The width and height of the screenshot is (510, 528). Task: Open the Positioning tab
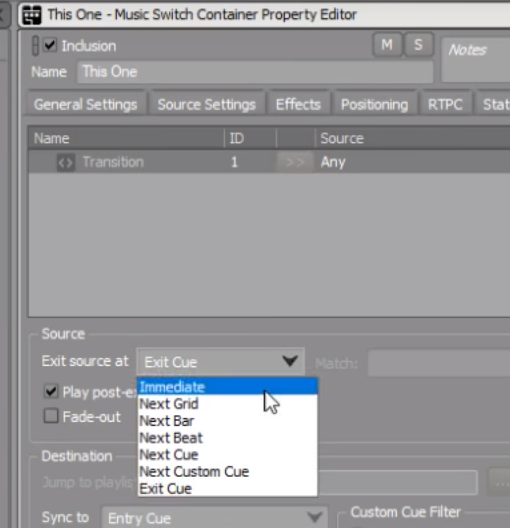pyautogui.click(x=374, y=104)
